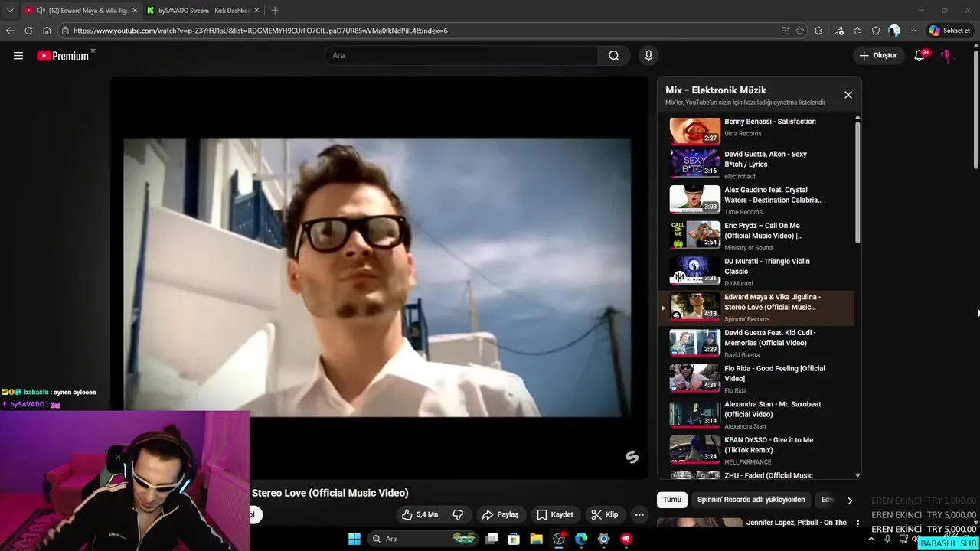Open File Explorer from the taskbar
Screen dimensions: 980x551
(x=537, y=539)
